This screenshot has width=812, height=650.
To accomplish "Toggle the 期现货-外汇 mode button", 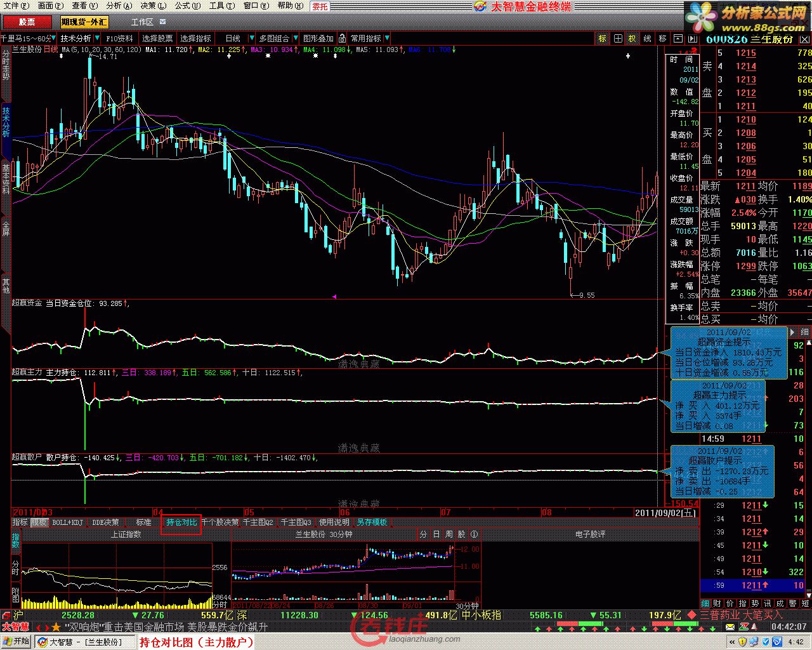I will coord(84,22).
